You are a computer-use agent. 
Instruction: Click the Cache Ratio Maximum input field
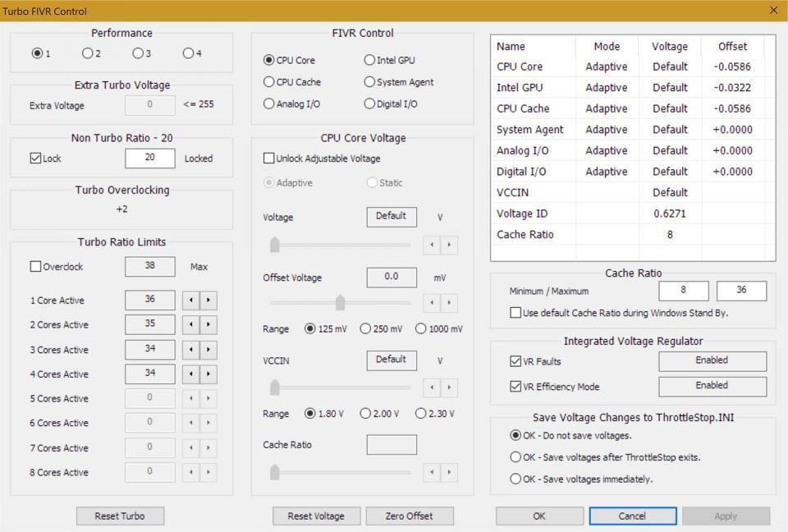(x=741, y=290)
